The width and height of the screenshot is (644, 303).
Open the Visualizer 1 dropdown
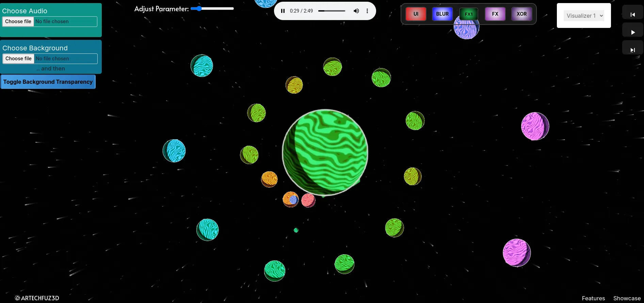click(584, 16)
